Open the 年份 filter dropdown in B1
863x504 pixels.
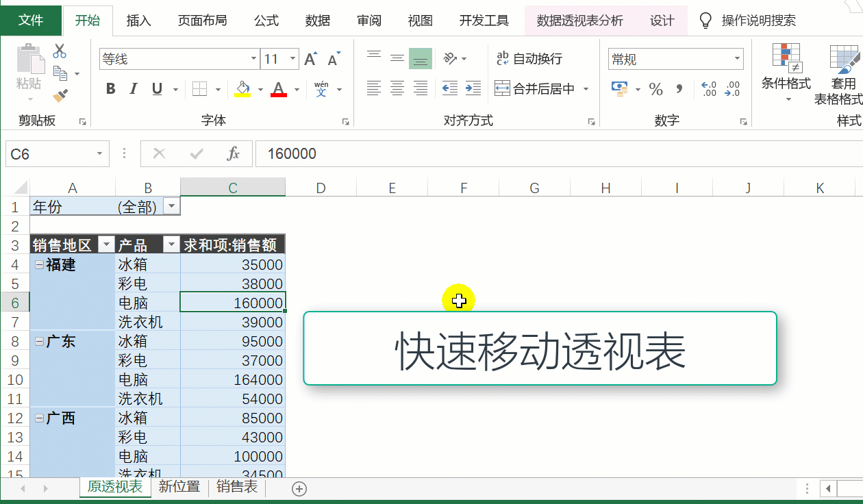click(171, 206)
